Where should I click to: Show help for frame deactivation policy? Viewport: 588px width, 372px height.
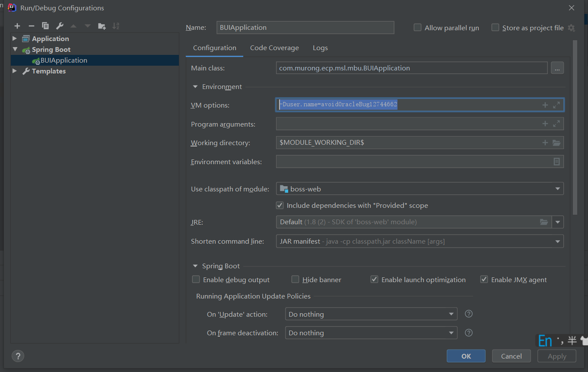(x=468, y=333)
